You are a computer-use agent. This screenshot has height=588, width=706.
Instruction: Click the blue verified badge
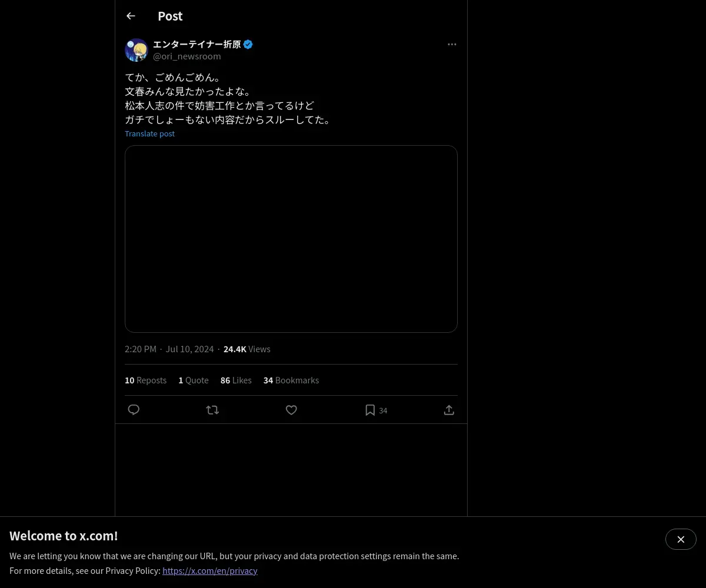coord(248,44)
